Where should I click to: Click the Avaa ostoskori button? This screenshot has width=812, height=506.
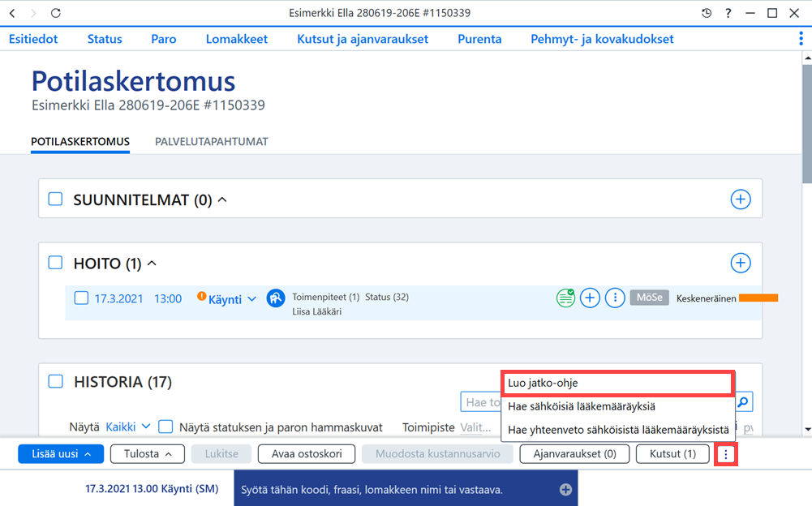pos(307,453)
